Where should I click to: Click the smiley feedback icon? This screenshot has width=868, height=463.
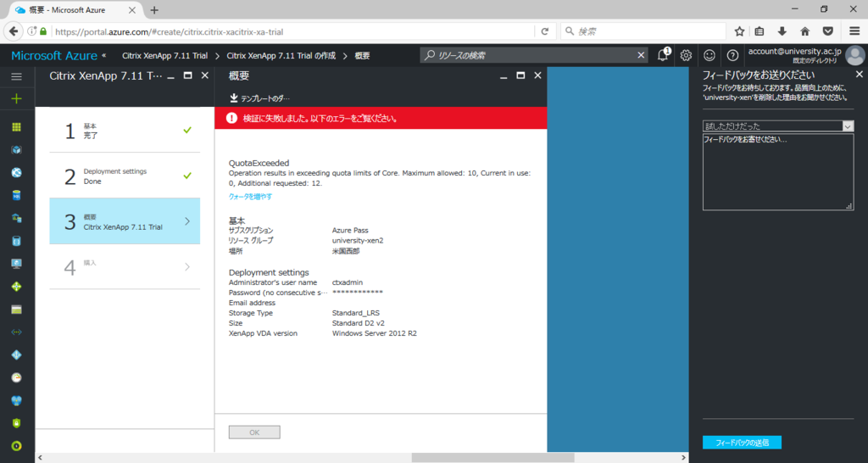point(709,55)
